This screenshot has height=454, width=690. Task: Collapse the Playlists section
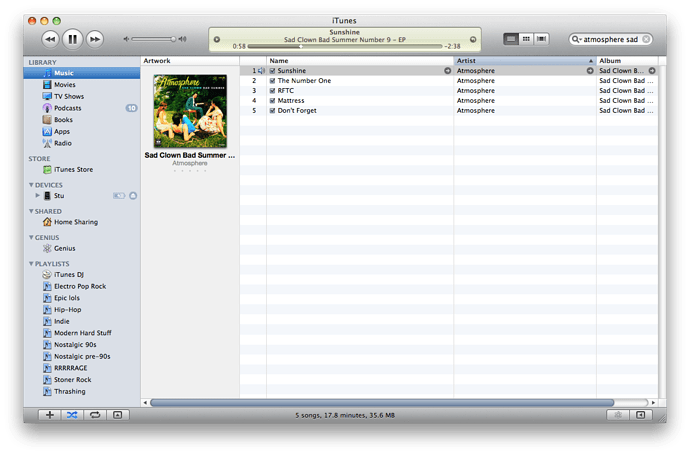point(31,264)
